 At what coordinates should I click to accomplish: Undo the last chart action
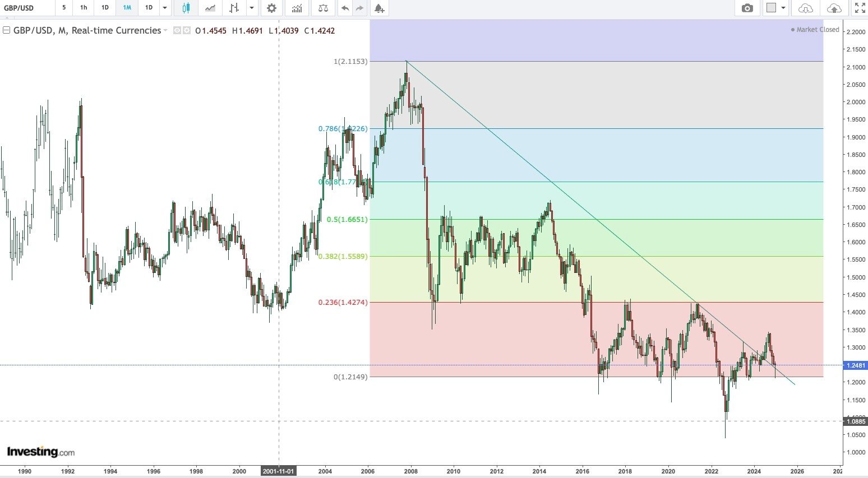[345, 8]
